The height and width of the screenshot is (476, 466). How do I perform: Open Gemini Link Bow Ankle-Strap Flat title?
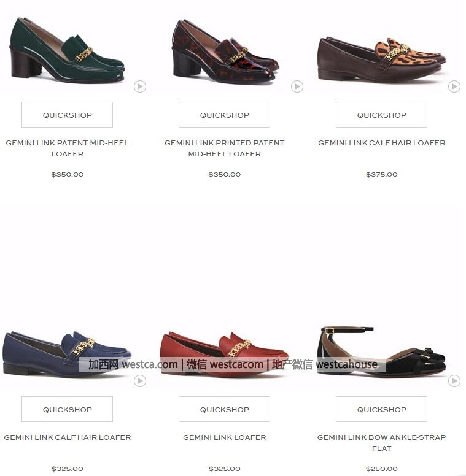pos(381,443)
